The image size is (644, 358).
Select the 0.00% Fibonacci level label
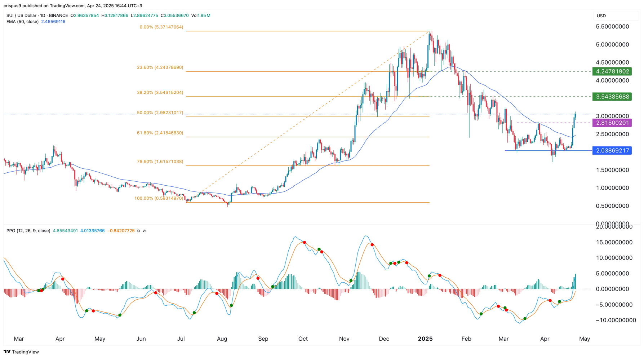(161, 27)
